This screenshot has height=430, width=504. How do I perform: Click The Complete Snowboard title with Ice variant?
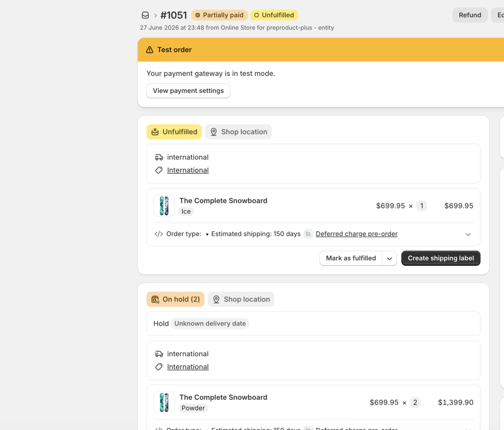coord(223,201)
